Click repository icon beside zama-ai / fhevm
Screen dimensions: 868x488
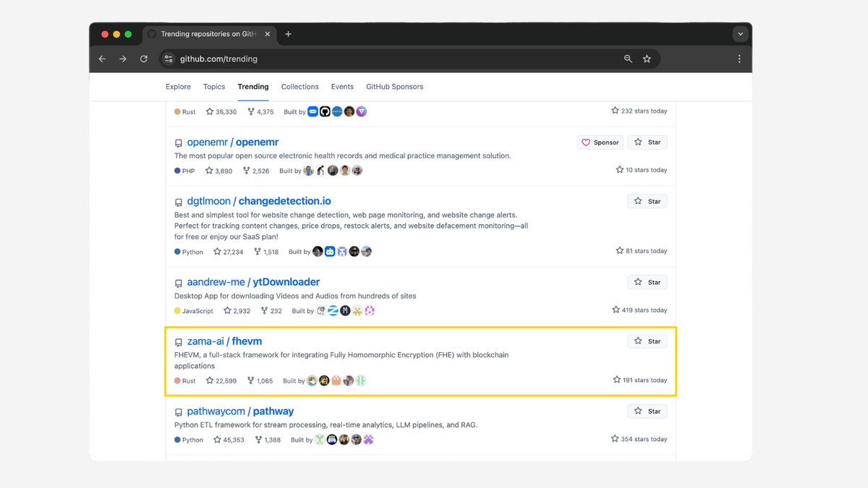point(179,342)
